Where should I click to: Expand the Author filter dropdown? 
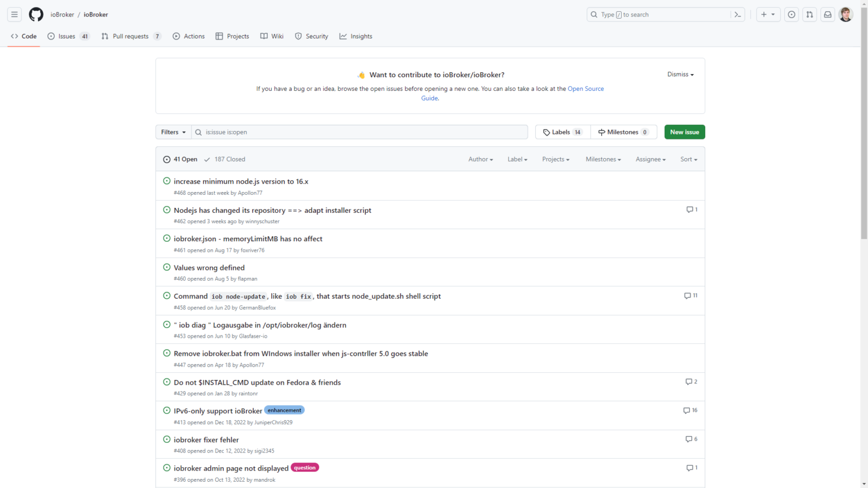tap(480, 159)
